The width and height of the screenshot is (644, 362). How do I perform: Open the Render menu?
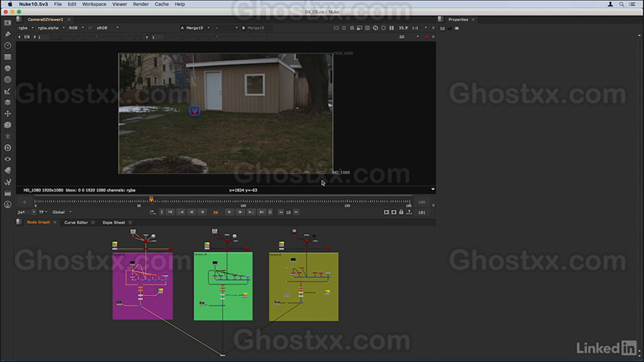tap(141, 4)
